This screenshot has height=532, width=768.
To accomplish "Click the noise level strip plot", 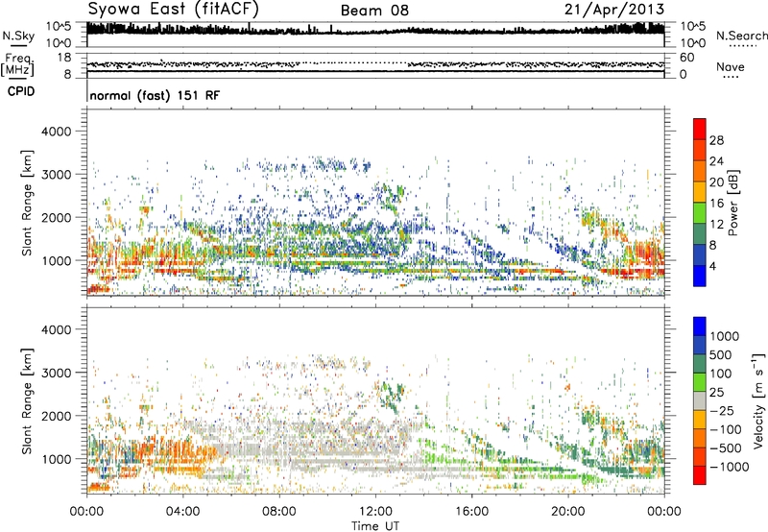I will tap(375, 35).
